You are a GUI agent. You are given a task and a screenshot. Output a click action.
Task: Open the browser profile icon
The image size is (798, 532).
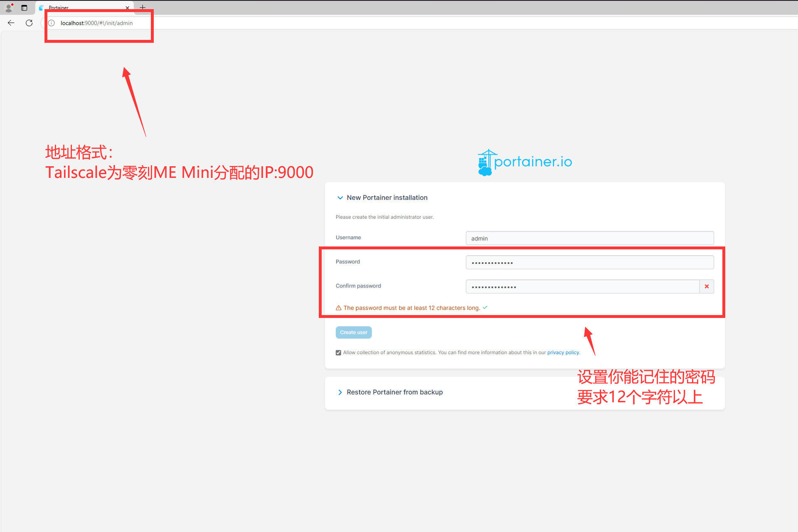[9, 7]
